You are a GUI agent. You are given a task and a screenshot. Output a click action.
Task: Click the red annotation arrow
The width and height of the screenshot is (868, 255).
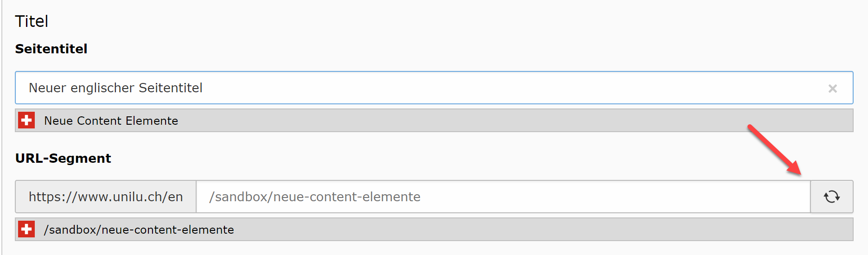(774, 150)
